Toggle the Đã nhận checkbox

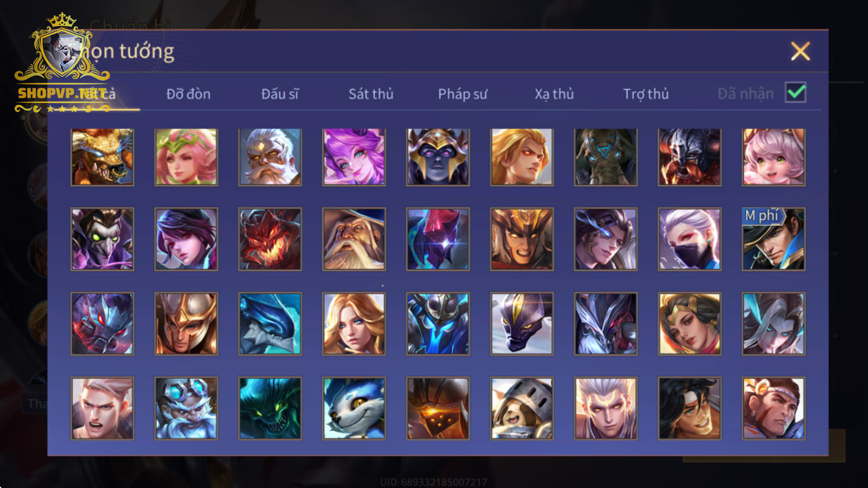tap(796, 92)
